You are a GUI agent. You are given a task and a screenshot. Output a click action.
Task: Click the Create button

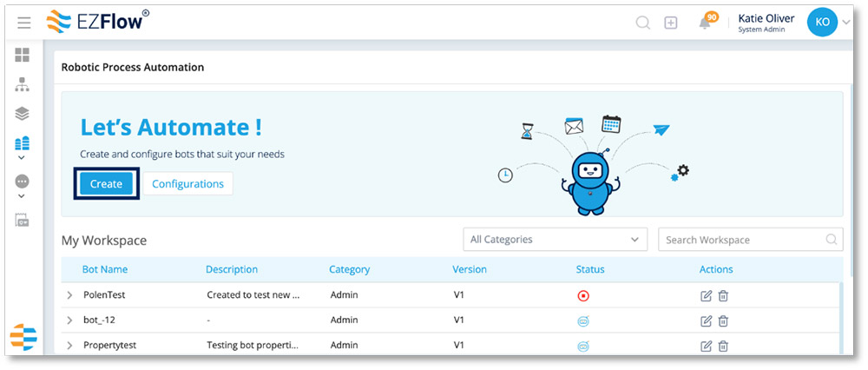106,184
